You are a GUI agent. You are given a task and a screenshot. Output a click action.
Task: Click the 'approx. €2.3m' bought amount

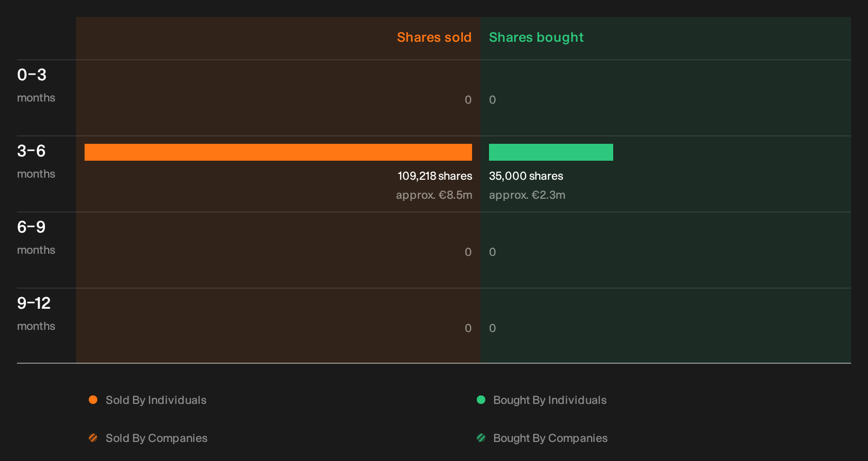[x=527, y=195]
